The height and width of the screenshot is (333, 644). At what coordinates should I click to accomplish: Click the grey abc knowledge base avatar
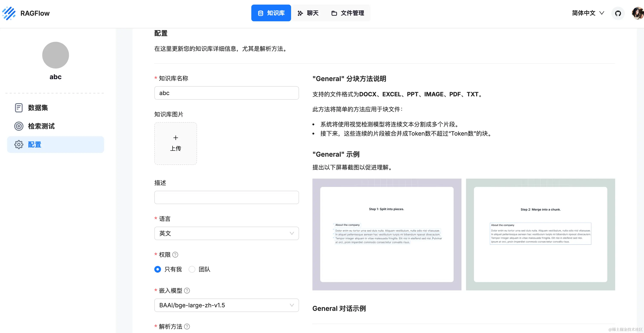coord(56,55)
